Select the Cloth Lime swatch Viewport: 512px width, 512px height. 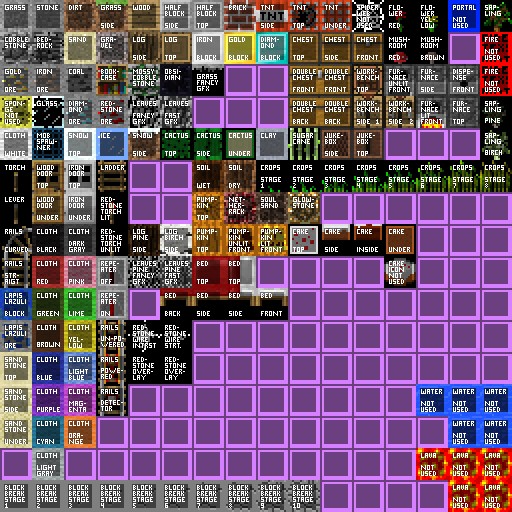(80, 304)
